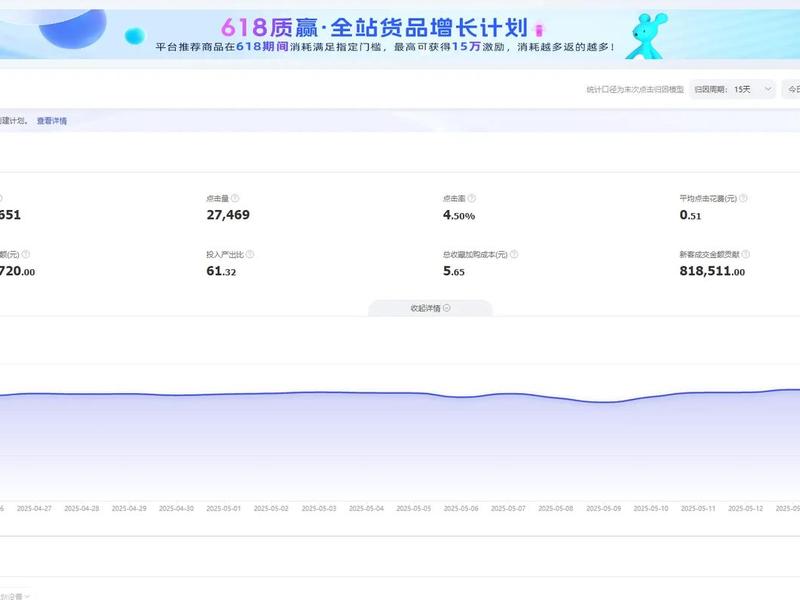Select the 61.32 ROI value
This screenshot has width=800, height=600.
point(221,271)
